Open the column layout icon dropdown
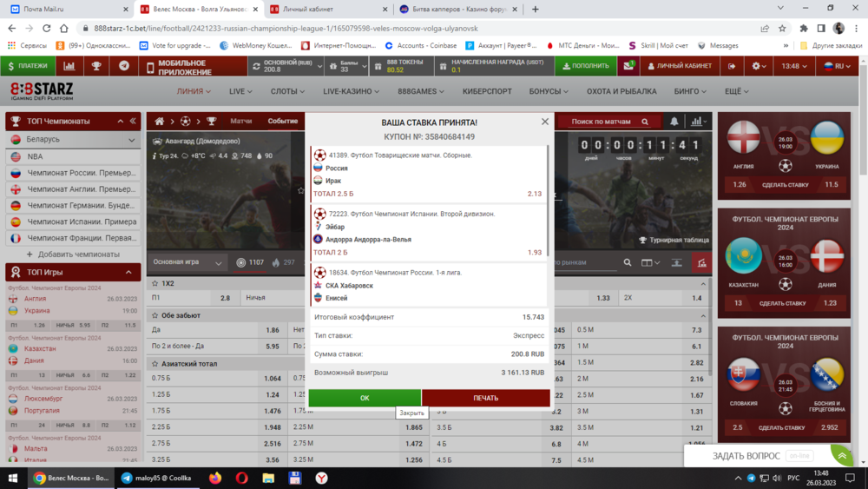868x489 pixels. click(650, 262)
